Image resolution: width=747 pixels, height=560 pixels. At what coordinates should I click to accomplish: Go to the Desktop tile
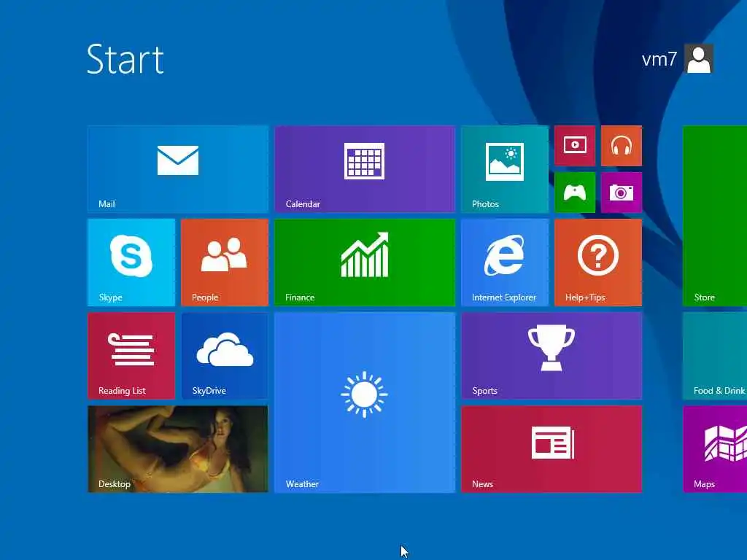(178, 449)
